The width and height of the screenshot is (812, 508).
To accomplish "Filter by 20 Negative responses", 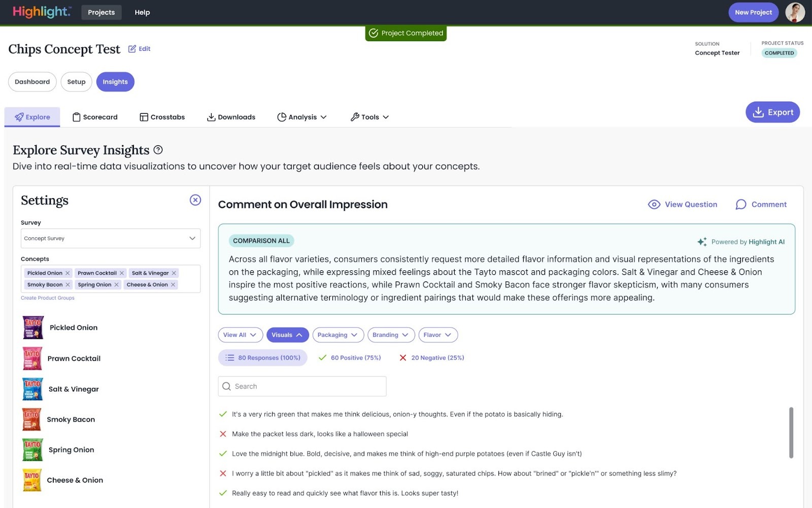I will pyautogui.click(x=431, y=358).
